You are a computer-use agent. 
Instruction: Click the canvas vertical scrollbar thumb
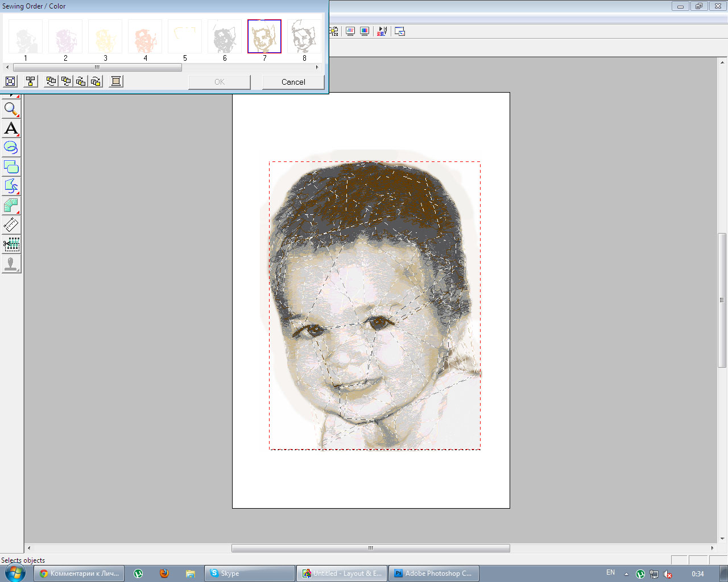tap(722, 300)
